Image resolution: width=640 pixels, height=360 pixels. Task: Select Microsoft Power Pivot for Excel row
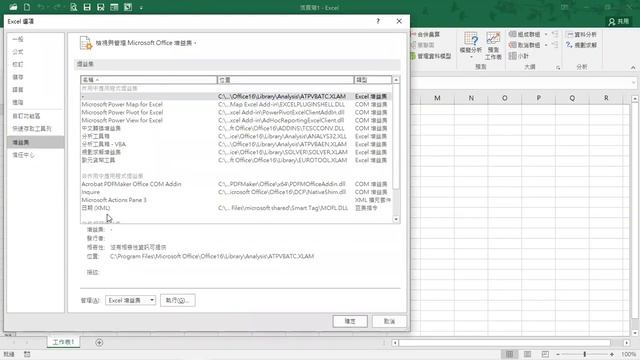(x=236, y=113)
